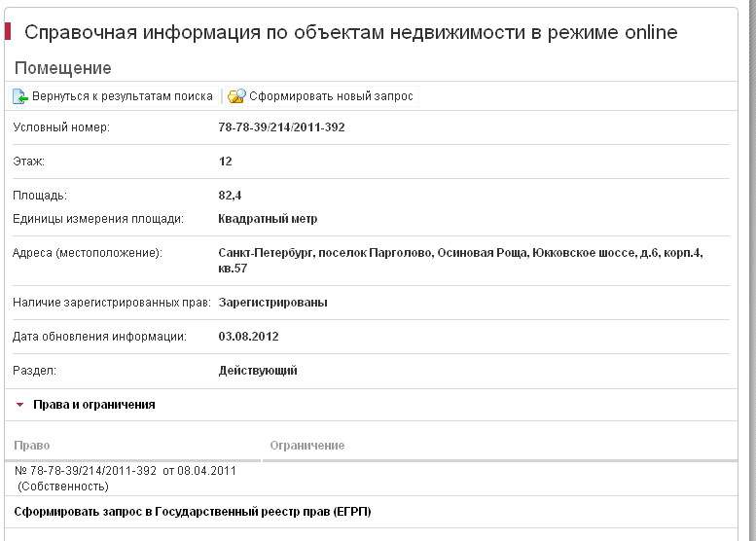Click the Помещение heading

coord(62,68)
